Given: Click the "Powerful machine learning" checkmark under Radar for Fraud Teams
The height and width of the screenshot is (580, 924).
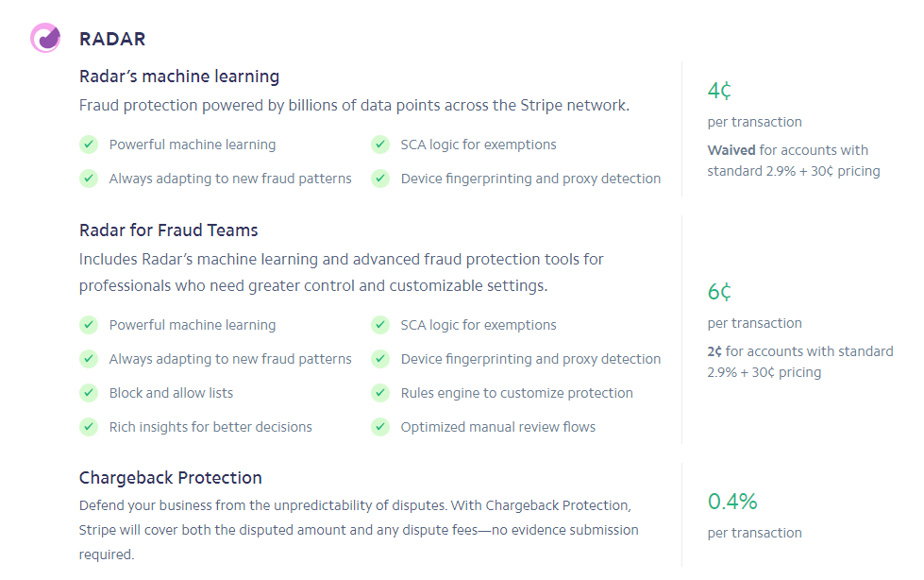Looking at the screenshot, I should [89, 325].
